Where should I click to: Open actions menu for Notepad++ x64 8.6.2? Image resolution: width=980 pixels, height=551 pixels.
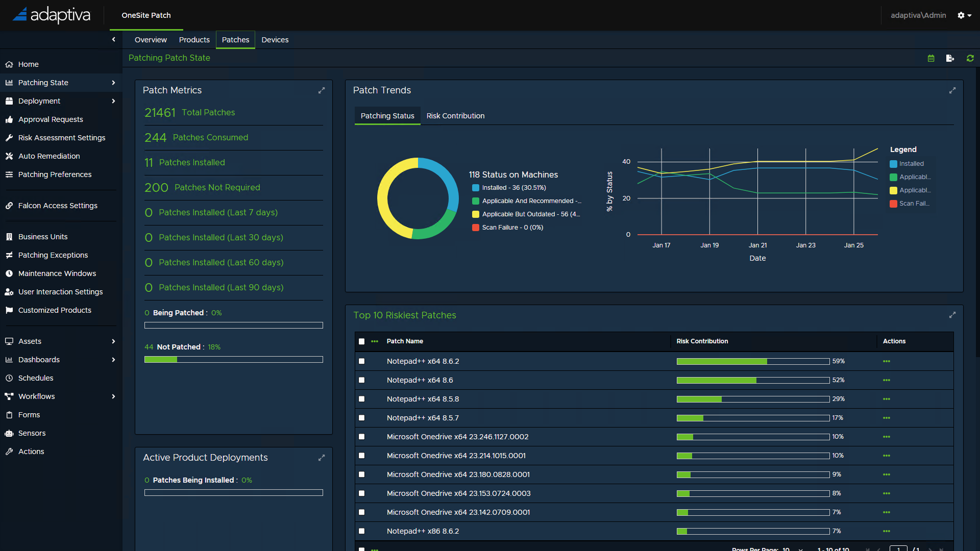[887, 361]
